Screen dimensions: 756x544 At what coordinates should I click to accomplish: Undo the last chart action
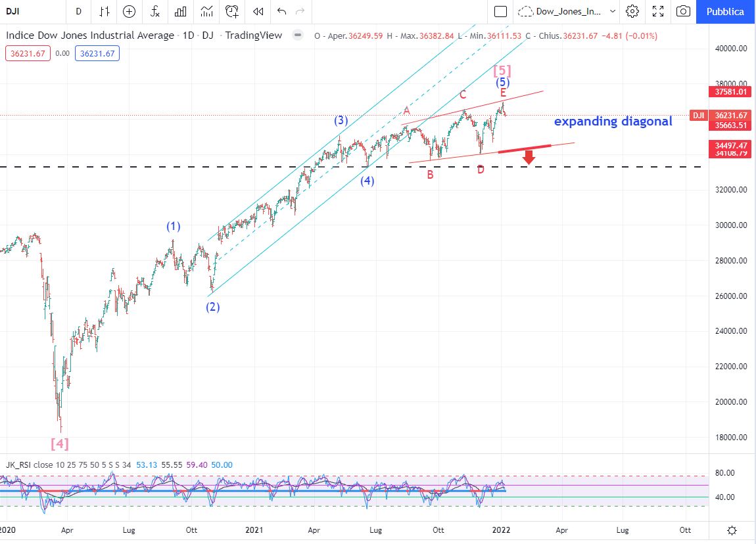click(x=281, y=11)
